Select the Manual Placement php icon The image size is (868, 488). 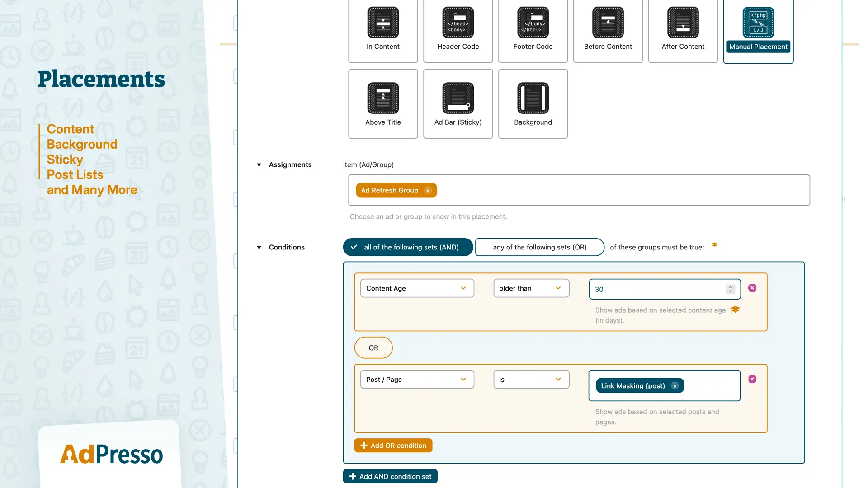[758, 22]
